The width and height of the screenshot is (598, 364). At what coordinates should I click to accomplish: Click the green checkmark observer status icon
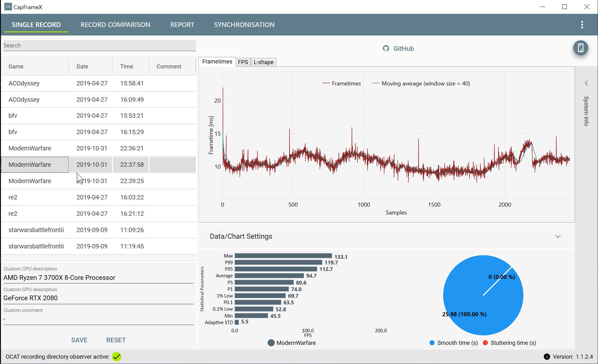[117, 356]
